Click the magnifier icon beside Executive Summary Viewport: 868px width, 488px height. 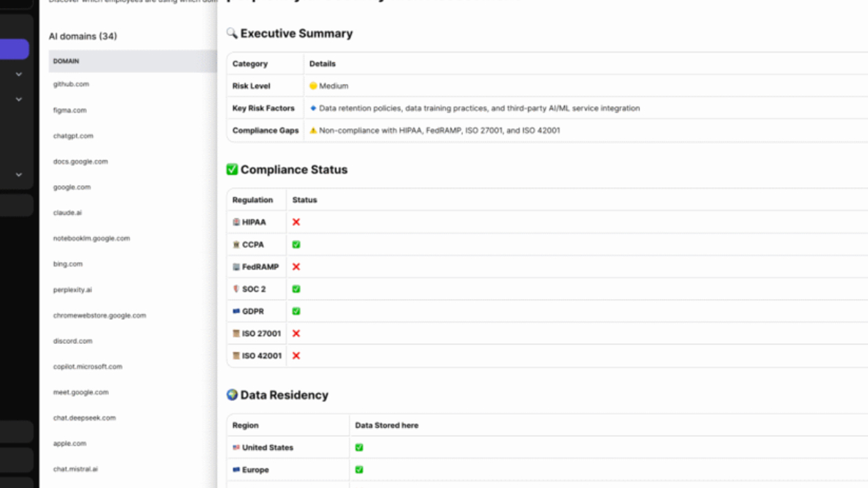pyautogui.click(x=232, y=33)
